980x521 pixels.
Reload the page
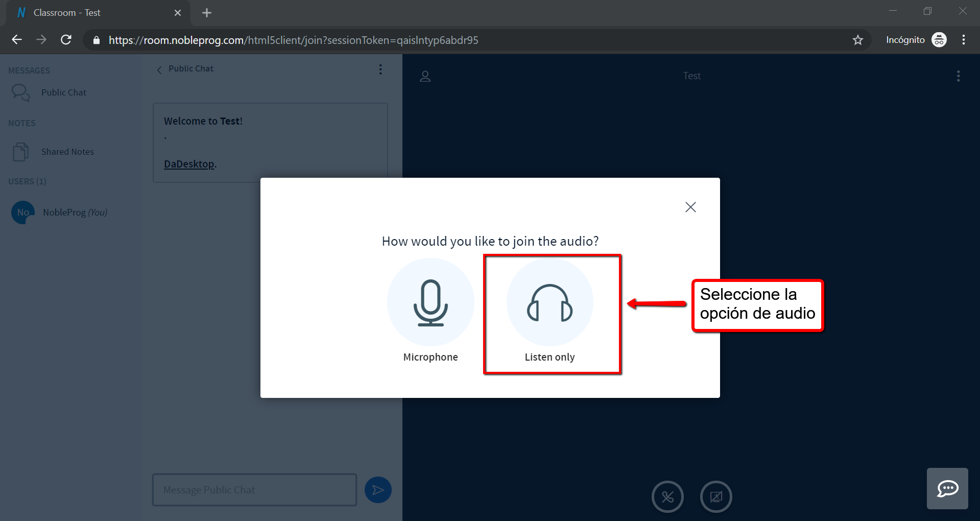(66, 40)
